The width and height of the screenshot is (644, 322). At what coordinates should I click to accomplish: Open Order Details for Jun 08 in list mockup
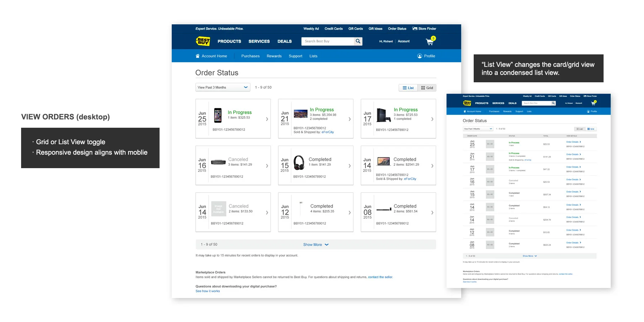(x=574, y=243)
